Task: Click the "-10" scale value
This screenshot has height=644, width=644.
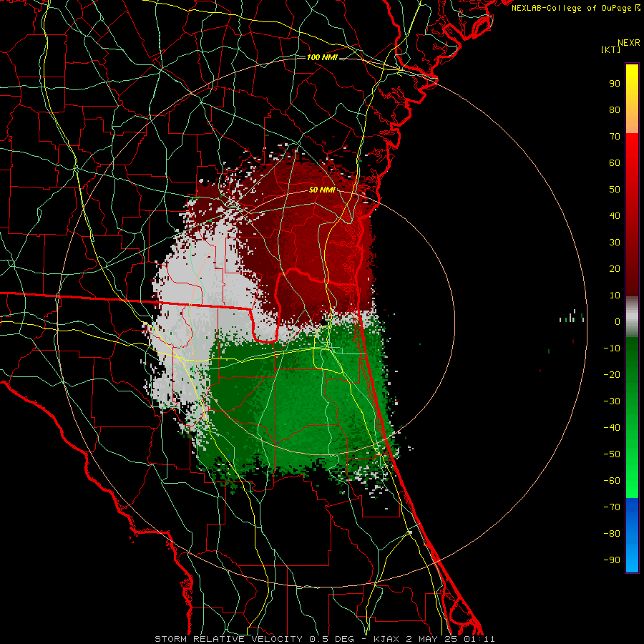Action: (612, 348)
